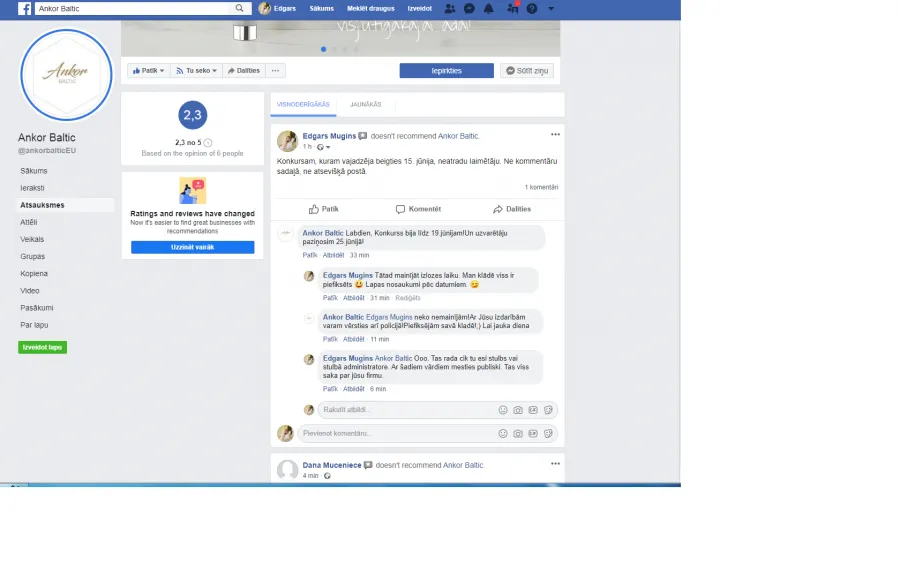The image size is (900, 562).
Task: Click the Edgars profile avatar in top bar
Action: coord(265,9)
